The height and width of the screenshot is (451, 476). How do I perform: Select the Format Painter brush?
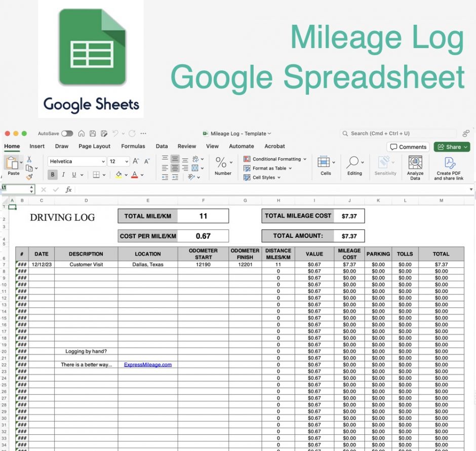[x=29, y=177]
